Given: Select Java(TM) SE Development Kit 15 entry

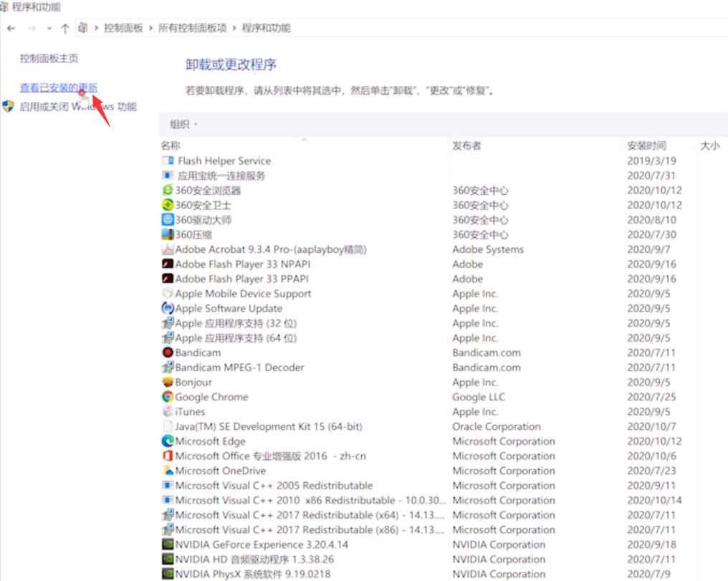Looking at the screenshot, I should (269, 426).
